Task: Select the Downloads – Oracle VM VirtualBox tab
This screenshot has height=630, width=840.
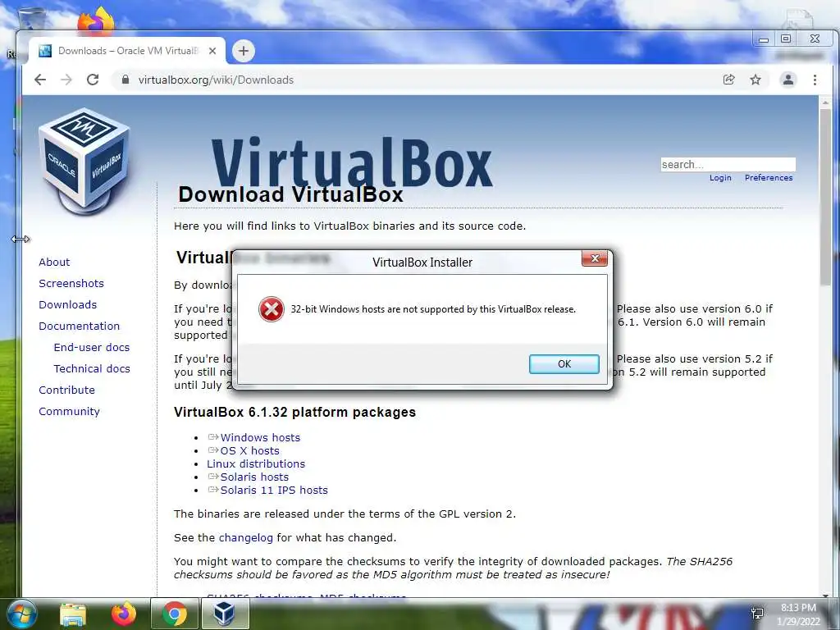Action: tap(127, 51)
